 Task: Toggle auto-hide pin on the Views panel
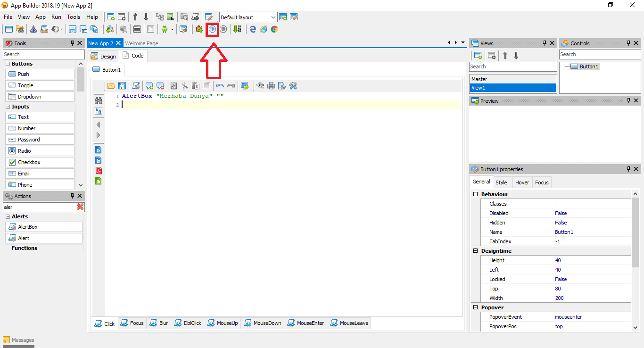(545, 42)
